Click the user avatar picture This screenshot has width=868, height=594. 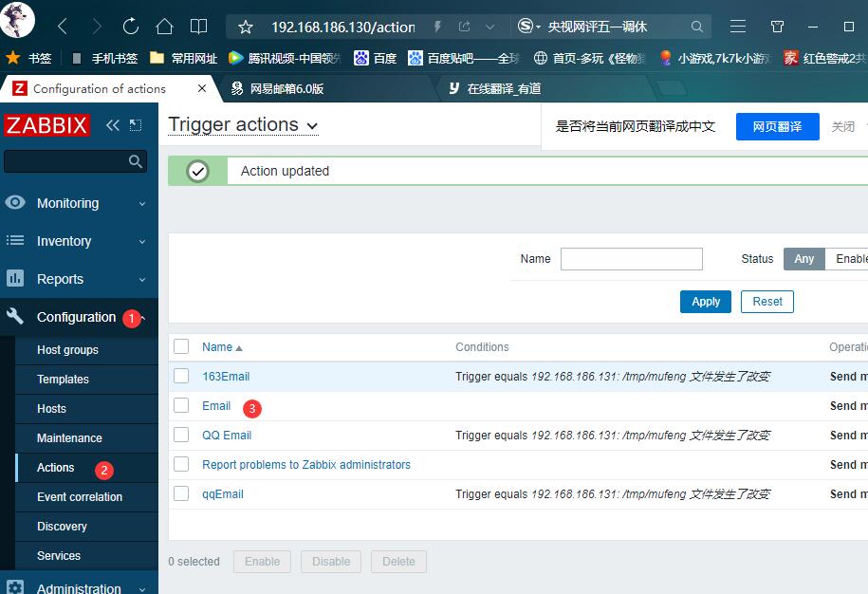click(17, 19)
